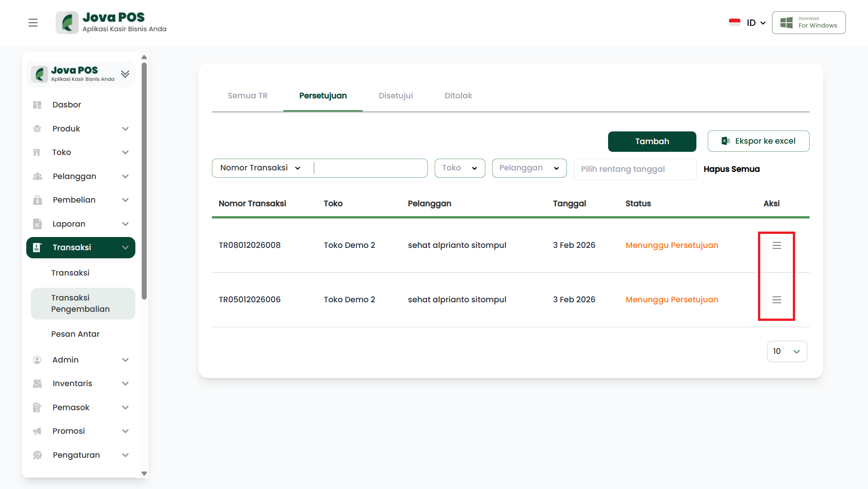Open the hamburger menu in the header
Screen dimensions: 868x489
pyautogui.click(x=33, y=23)
